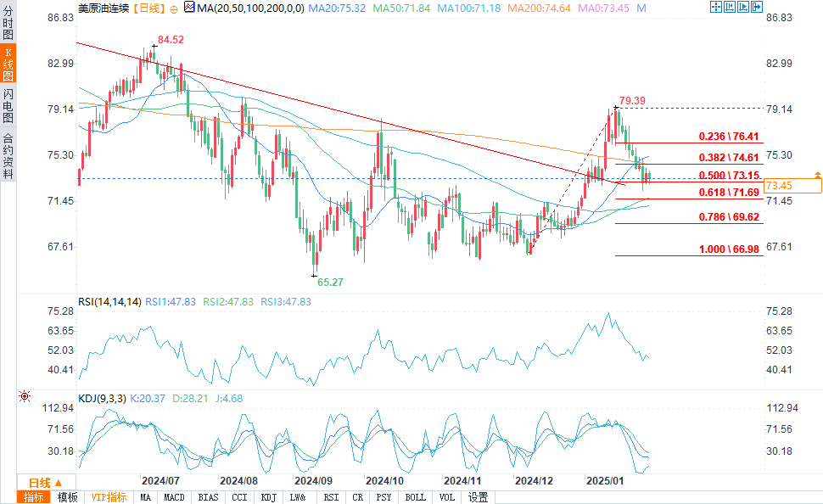Select the CCI indicator button

(x=239, y=497)
